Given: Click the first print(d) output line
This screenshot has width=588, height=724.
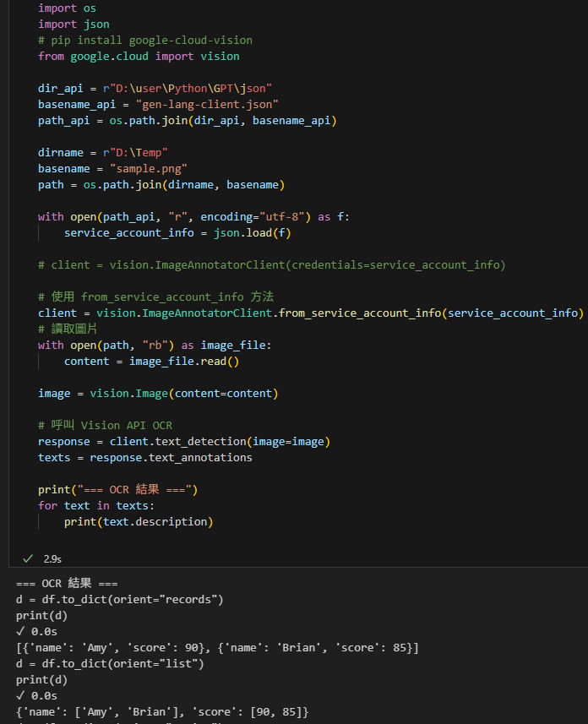Looking at the screenshot, I should 41,616.
